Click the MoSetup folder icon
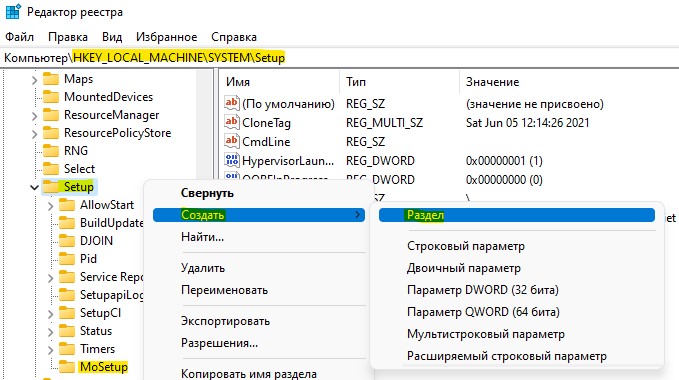The width and height of the screenshot is (679, 380). pyautogui.click(x=67, y=367)
